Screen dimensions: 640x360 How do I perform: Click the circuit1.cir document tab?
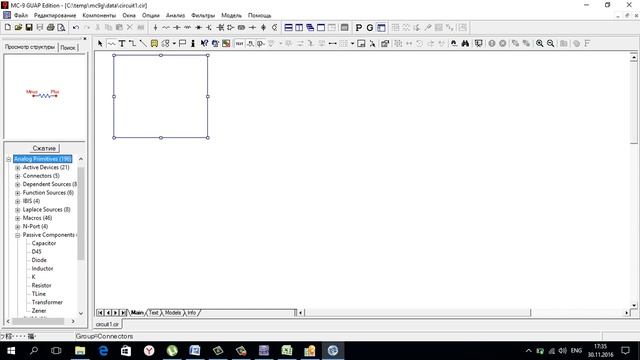[108, 324]
